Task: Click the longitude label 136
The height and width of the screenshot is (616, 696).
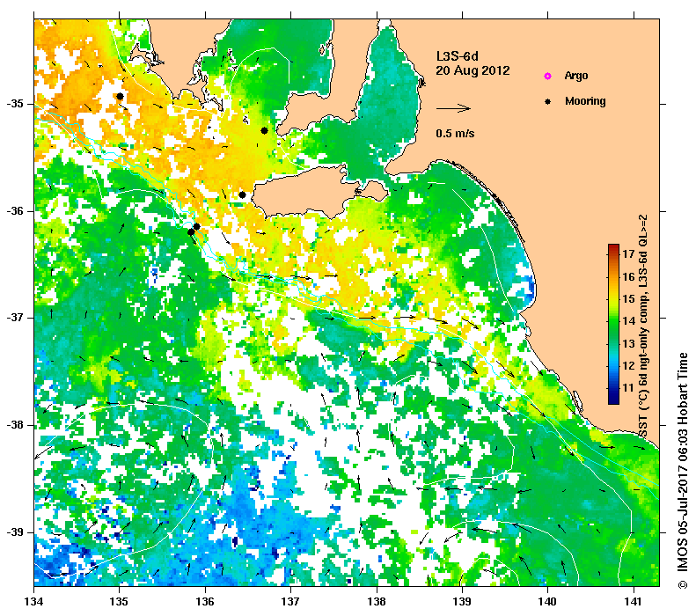Action: (x=205, y=602)
